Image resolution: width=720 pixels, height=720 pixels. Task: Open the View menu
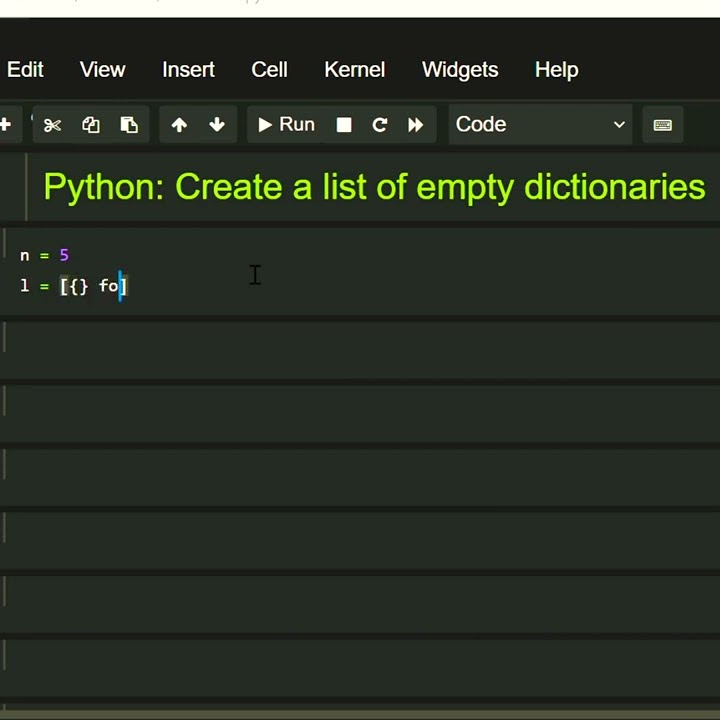point(102,70)
